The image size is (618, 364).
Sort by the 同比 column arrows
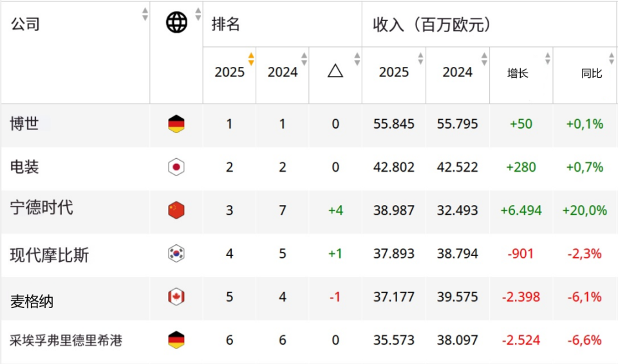pyautogui.click(x=612, y=59)
